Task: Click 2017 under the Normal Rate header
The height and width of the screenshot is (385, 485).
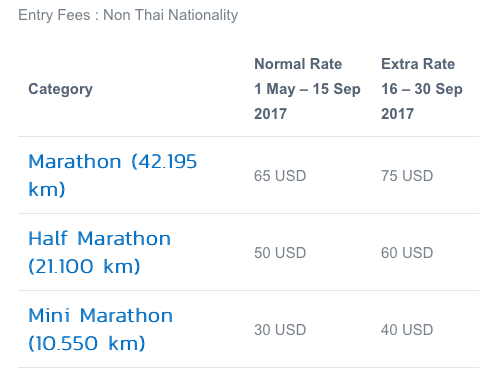Action: (x=270, y=114)
